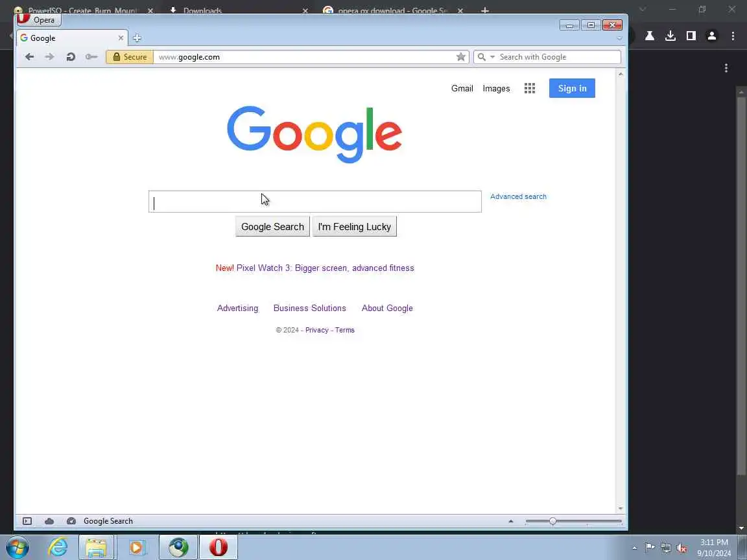747x560 pixels.
Task: Click the Chrome Labs flask icon
Action: click(x=649, y=36)
